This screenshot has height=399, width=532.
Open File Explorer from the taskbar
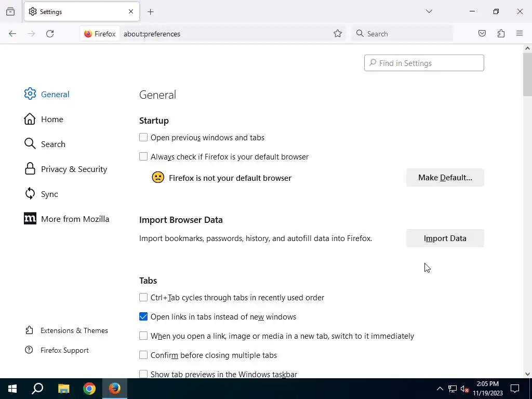click(63, 389)
